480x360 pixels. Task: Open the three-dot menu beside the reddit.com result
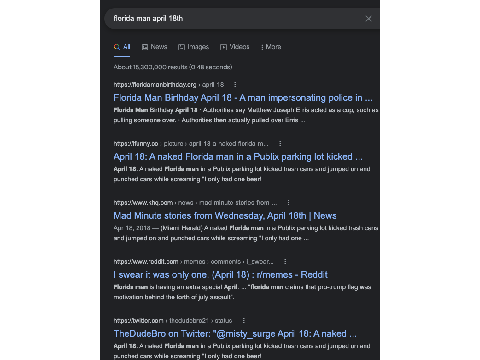point(285,262)
